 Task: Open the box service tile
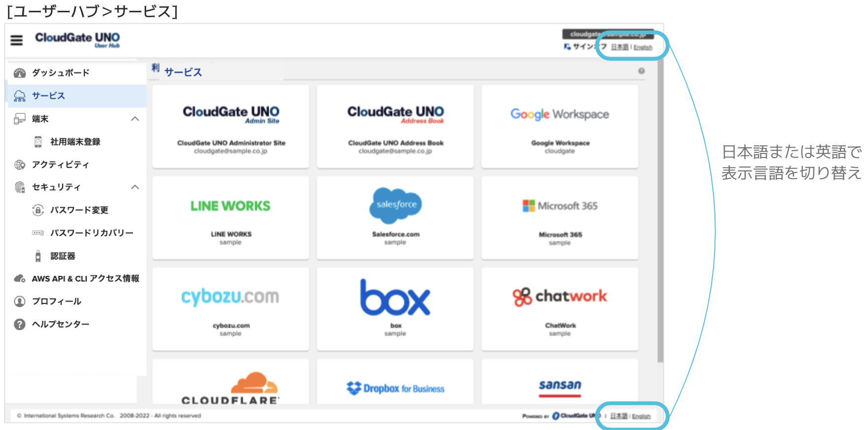tap(395, 309)
